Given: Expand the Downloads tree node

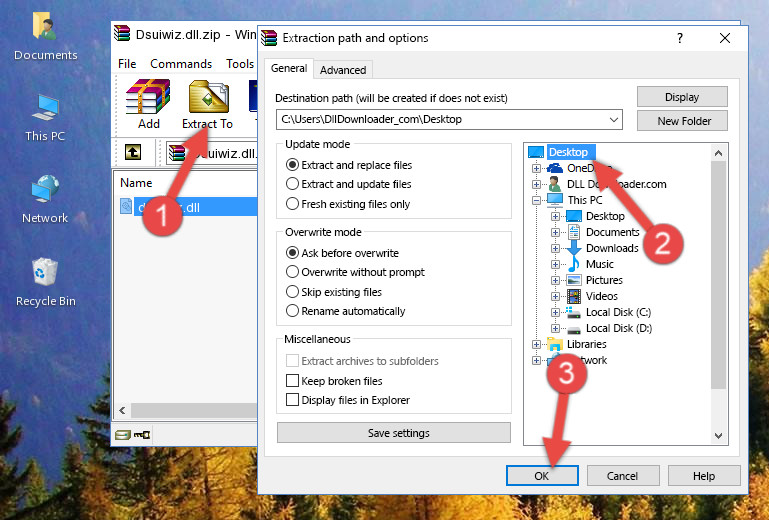Looking at the screenshot, I should [x=555, y=248].
